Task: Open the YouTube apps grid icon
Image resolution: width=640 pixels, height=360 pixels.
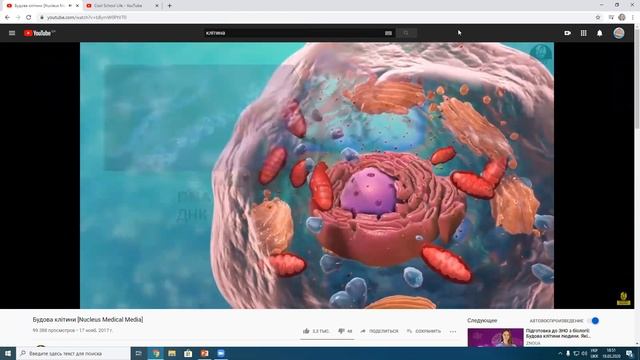Action: point(584,33)
